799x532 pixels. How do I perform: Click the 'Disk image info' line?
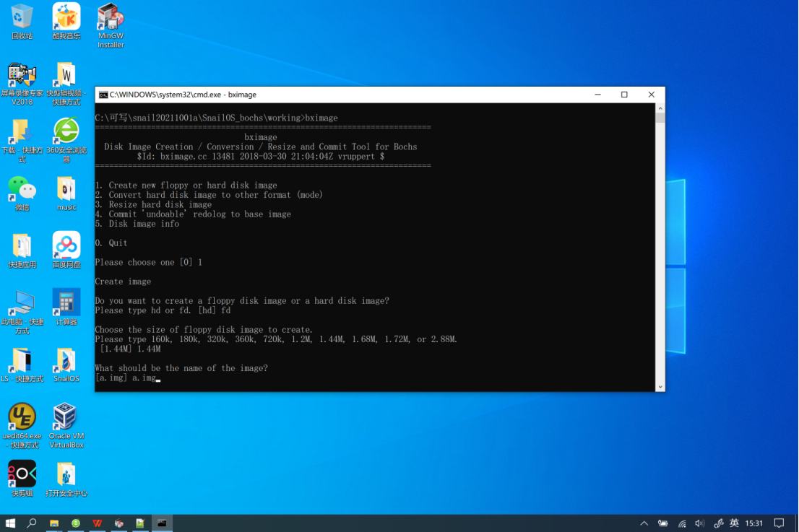click(137, 224)
